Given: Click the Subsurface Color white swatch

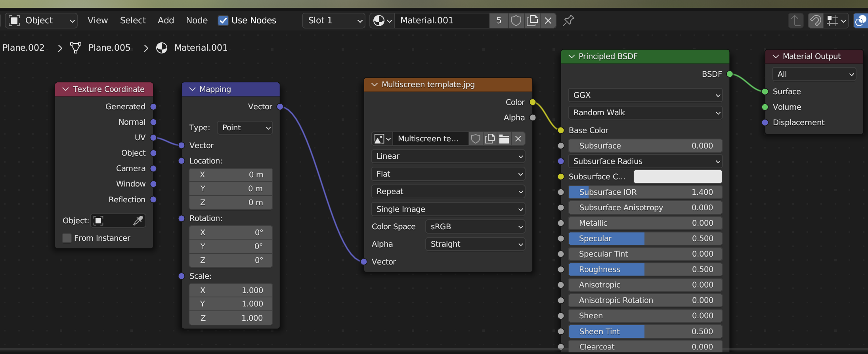Looking at the screenshot, I should pyautogui.click(x=678, y=177).
